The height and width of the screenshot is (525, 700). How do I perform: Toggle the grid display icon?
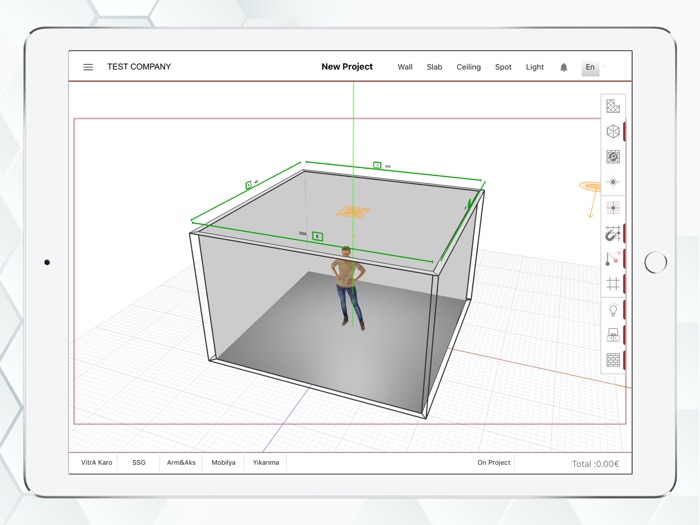click(x=613, y=284)
